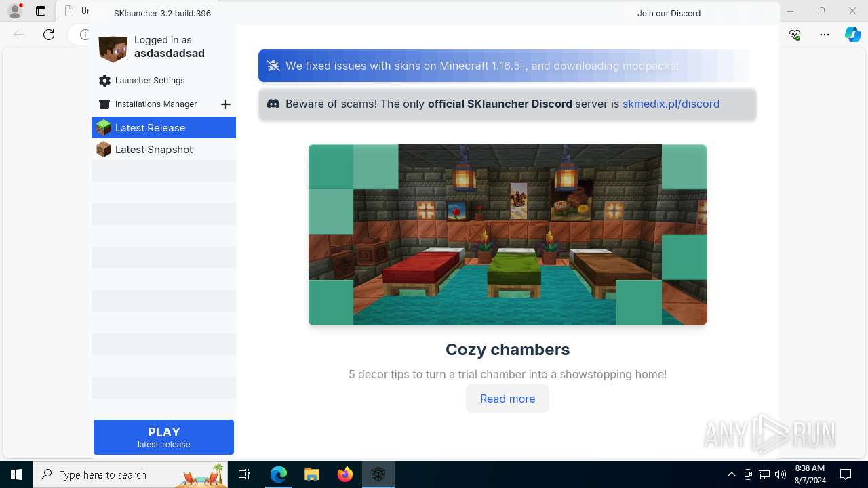This screenshot has height=488, width=868.
Task: Open Task View on the taskbar
Action: click(244, 474)
